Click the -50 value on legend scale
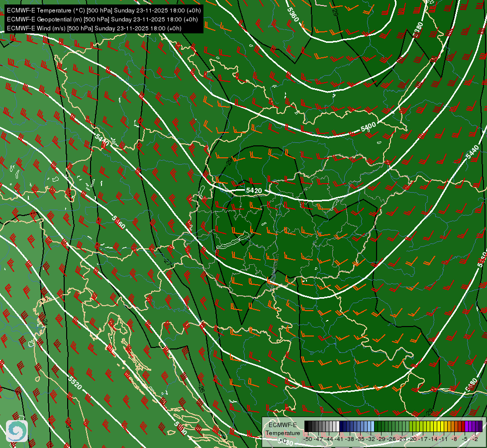This screenshot has width=487, height=448. coord(308,439)
